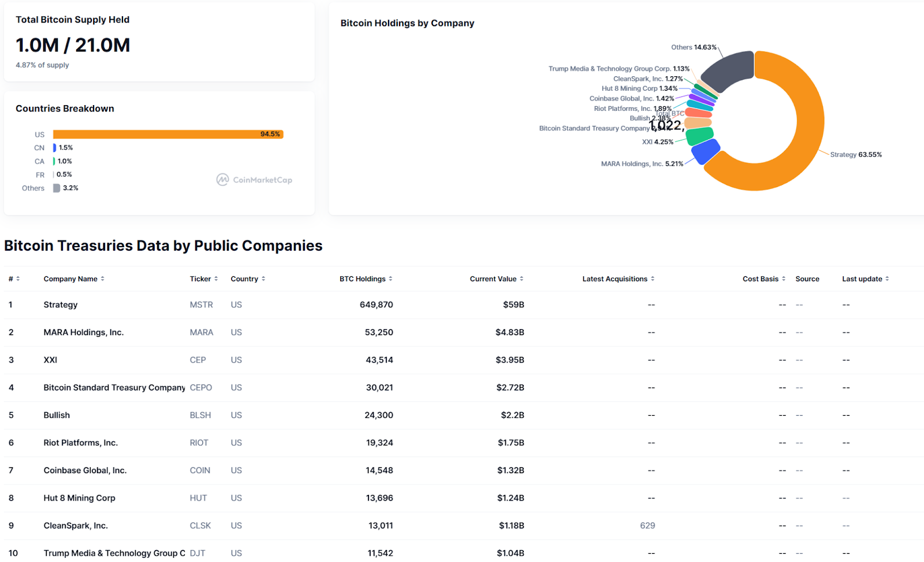Click the orange US bar in Countries Breakdown
This screenshot has height=562, width=924.
click(x=167, y=135)
